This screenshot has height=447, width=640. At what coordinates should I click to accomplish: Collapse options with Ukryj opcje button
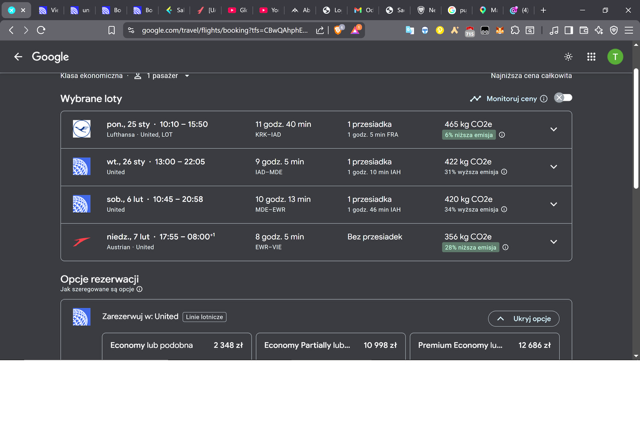coord(524,319)
